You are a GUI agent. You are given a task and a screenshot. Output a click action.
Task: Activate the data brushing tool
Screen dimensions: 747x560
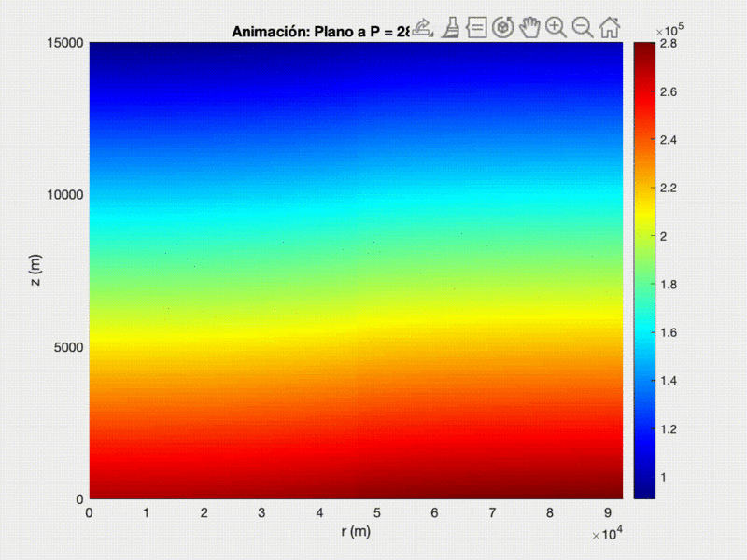point(453,29)
